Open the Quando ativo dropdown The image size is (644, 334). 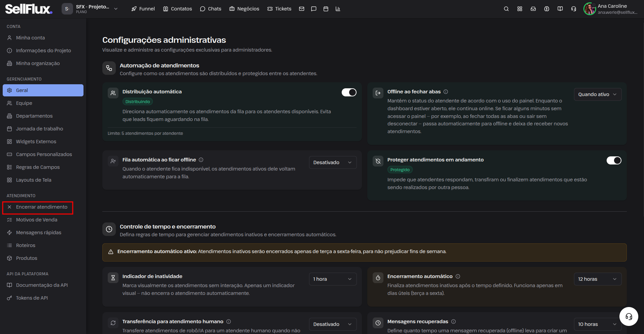[598, 94]
